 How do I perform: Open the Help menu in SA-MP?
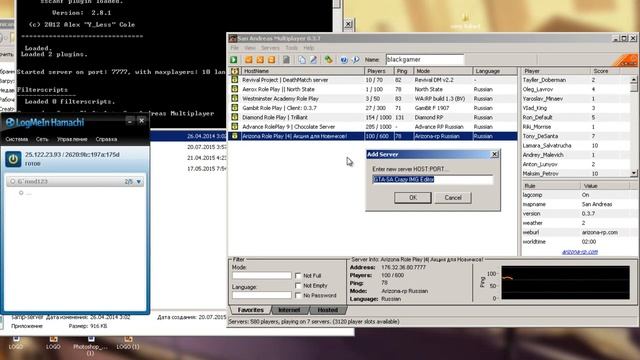pyautogui.click(x=309, y=48)
